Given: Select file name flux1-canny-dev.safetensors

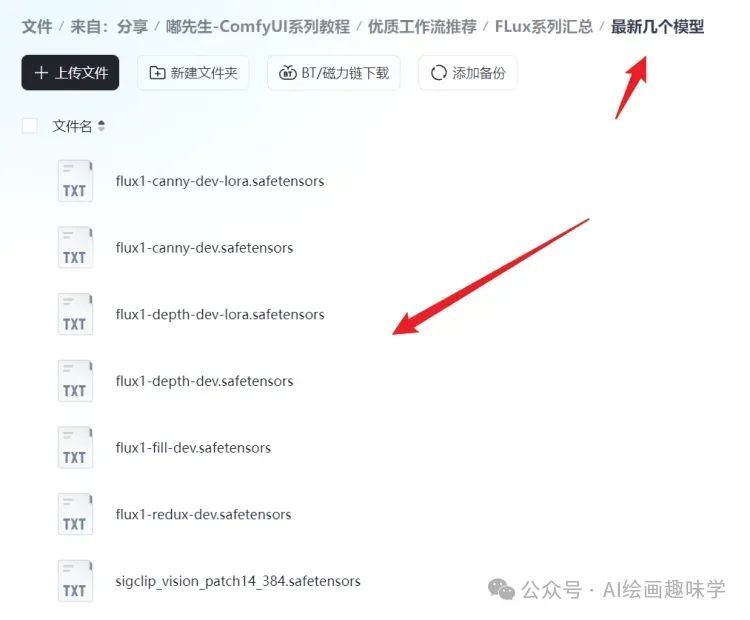Looking at the screenshot, I should pyautogui.click(x=204, y=248).
